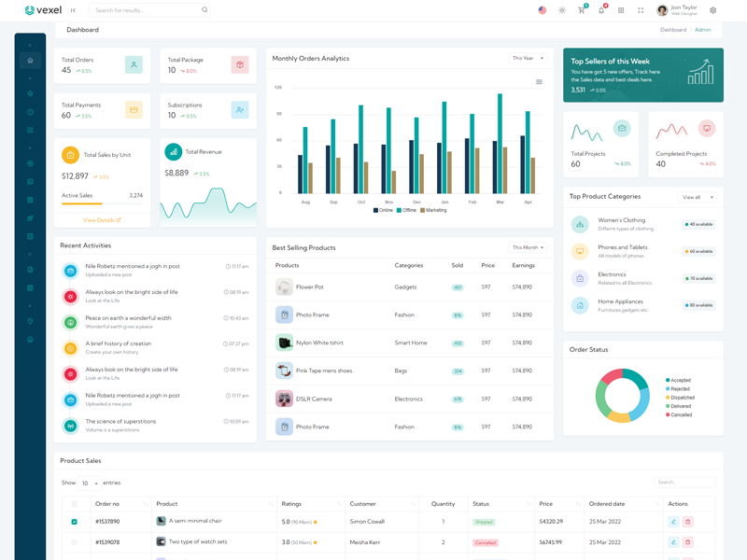Screen dimensions: 747x560
Task: Open settings gear in top right
Action: click(x=713, y=10)
